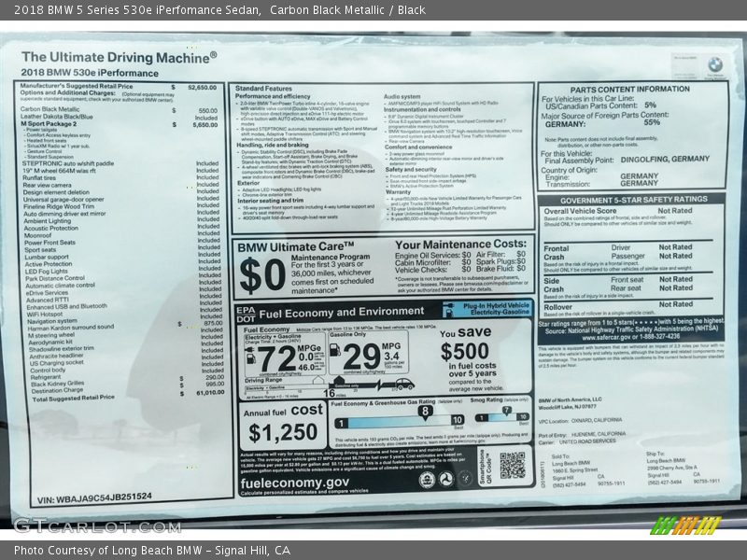
Task: Click the greenhouse gas rating marker showing 8
Action: click(425, 412)
